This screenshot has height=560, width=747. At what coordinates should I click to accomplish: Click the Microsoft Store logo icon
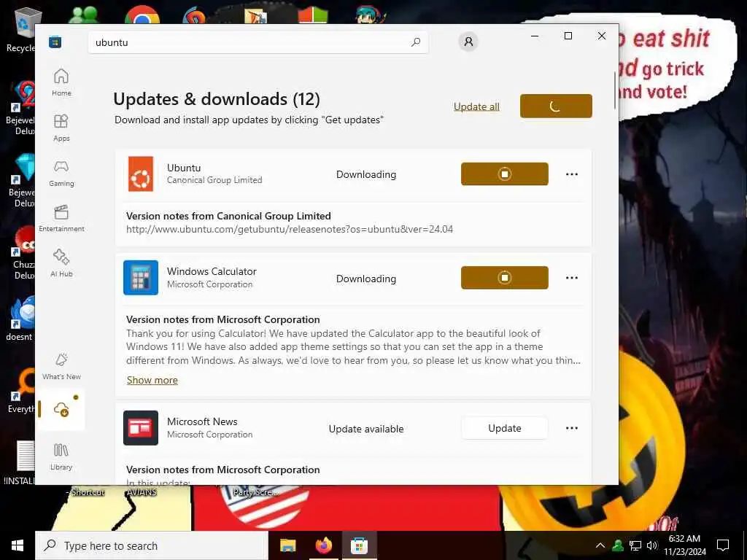pos(55,42)
